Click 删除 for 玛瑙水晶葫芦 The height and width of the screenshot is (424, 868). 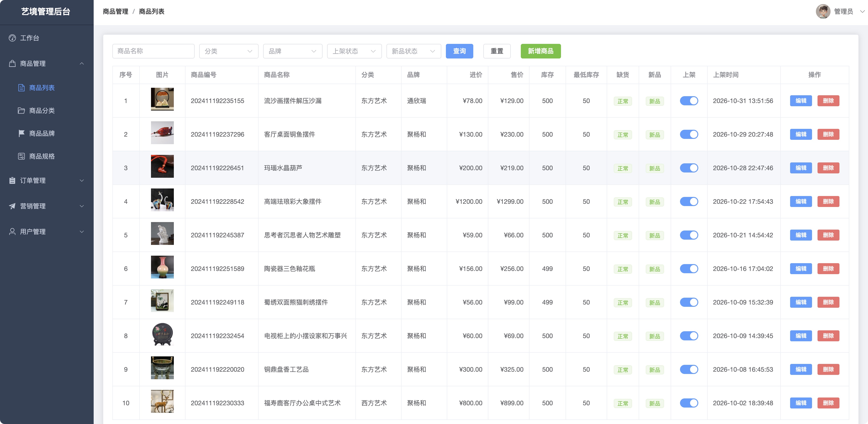pos(828,168)
